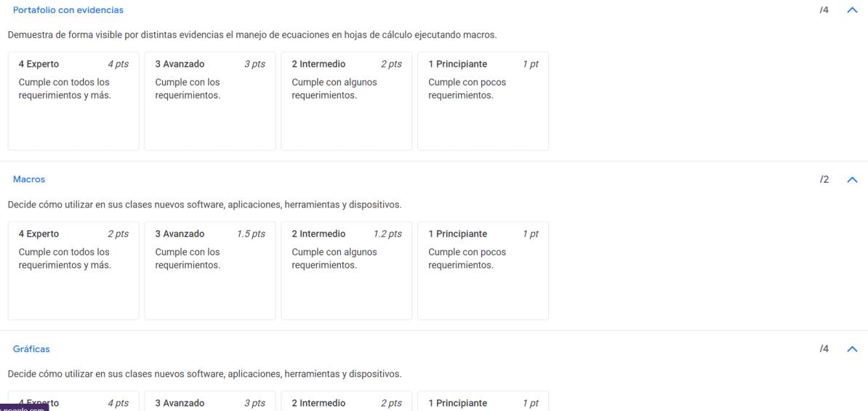Pick 1 Principiante level in Portafolio con evidencias
868x411 pixels.
pyautogui.click(x=483, y=100)
